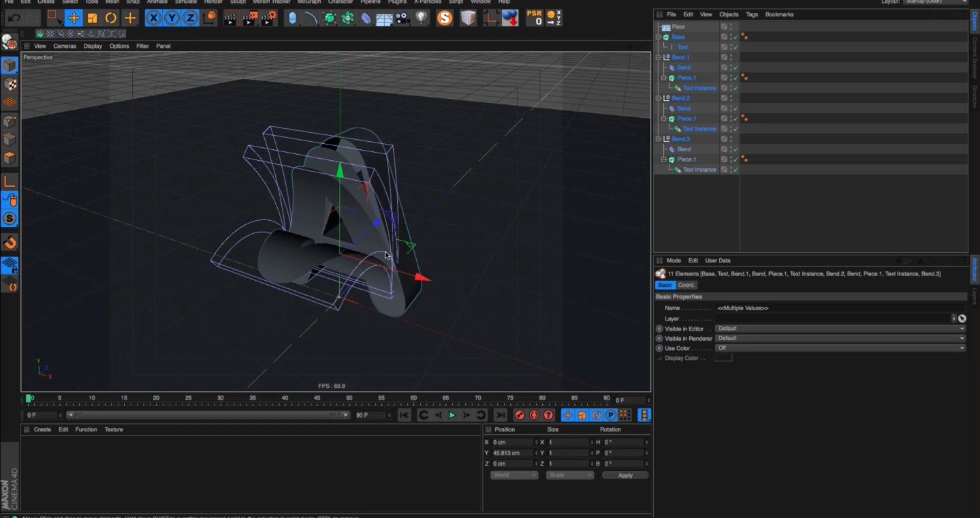Toggle the green enable checkmark for Text
Image resolution: width=980 pixels, height=518 pixels.
(736, 47)
